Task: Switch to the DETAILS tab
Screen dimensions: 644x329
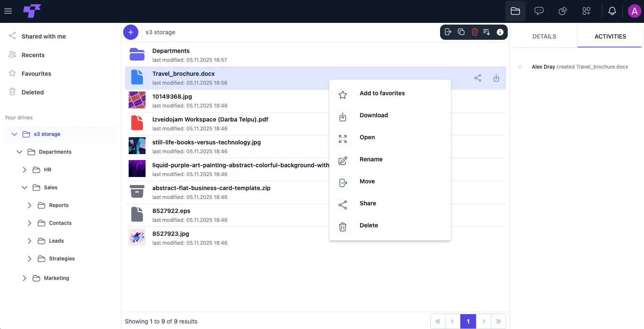Action: click(x=544, y=36)
